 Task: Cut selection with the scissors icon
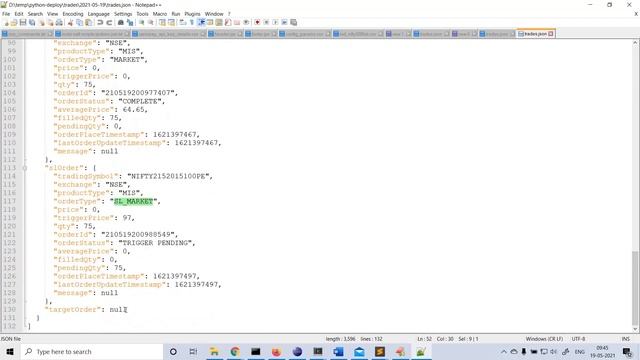[x=70, y=22]
